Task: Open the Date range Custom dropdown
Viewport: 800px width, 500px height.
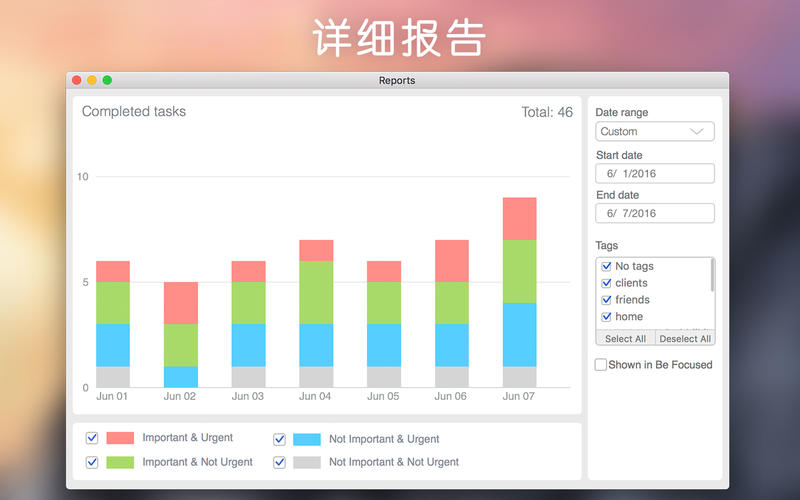Action: pyautogui.click(x=655, y=132)
